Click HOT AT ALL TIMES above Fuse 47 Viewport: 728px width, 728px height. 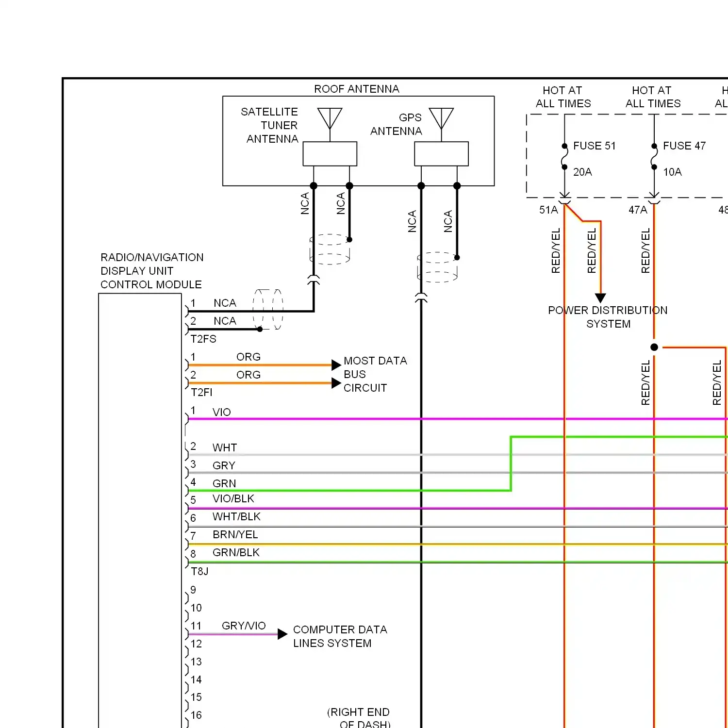653,97
